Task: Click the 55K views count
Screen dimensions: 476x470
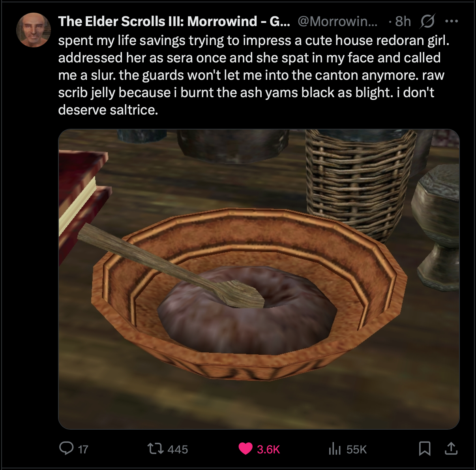Action: click(x=357, y=449)
